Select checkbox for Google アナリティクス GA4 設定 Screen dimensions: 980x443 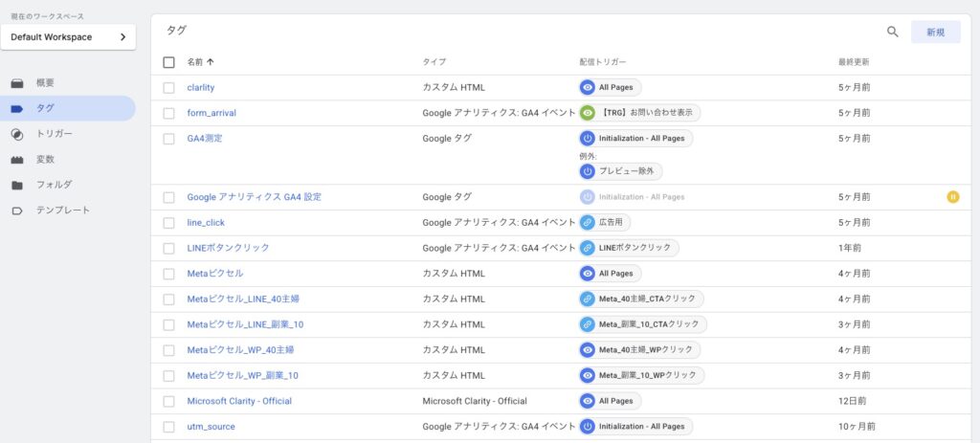168,197
